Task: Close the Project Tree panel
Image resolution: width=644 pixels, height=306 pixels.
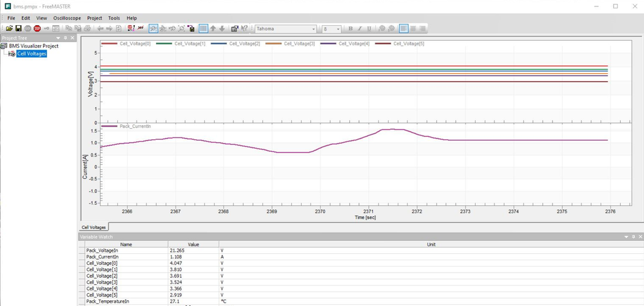Action: [72, 38]
